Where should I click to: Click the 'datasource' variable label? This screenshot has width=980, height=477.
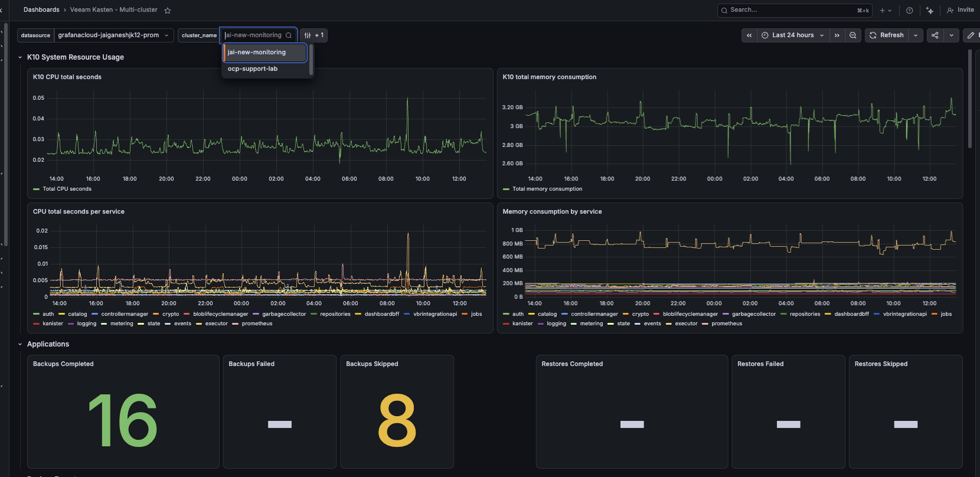click(35, 35)
